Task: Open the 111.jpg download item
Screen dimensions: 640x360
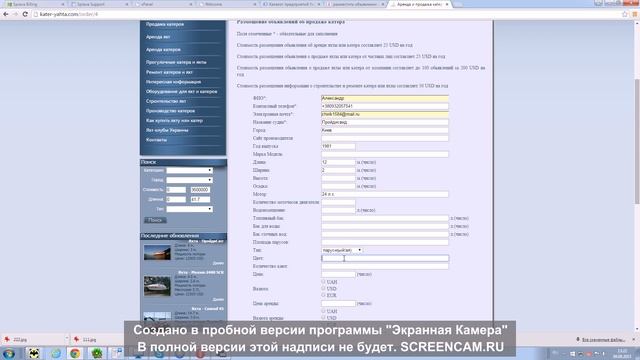Action: click(89, 339)
